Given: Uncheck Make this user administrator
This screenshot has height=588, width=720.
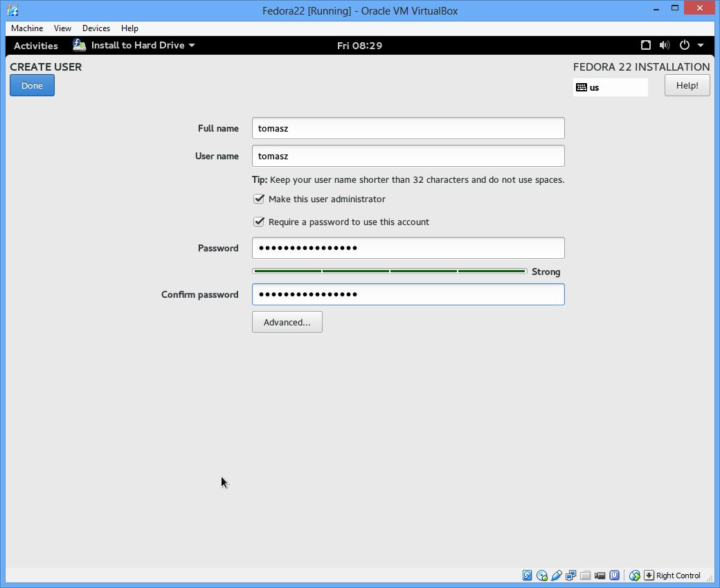Looking at the screenshot, I should pos(259,199).
